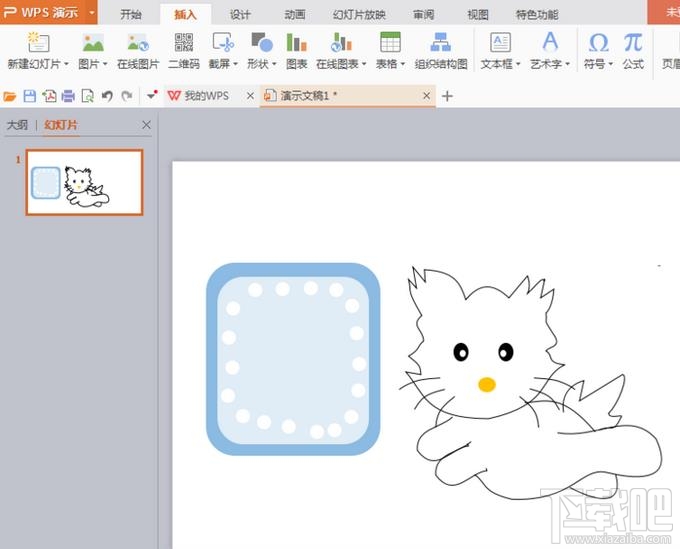Insert a picture with 图片 icon

pos(93,42)
